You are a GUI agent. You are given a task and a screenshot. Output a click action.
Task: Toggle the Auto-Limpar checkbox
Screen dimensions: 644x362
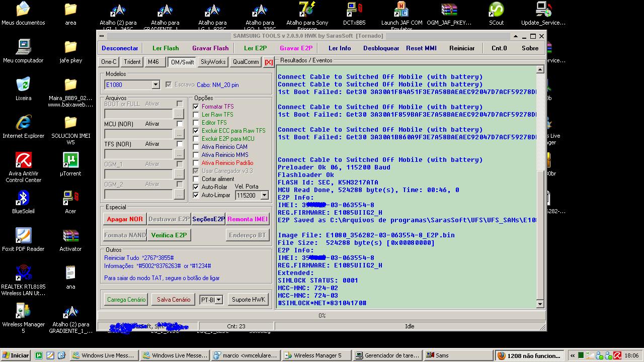coord(196,195)
